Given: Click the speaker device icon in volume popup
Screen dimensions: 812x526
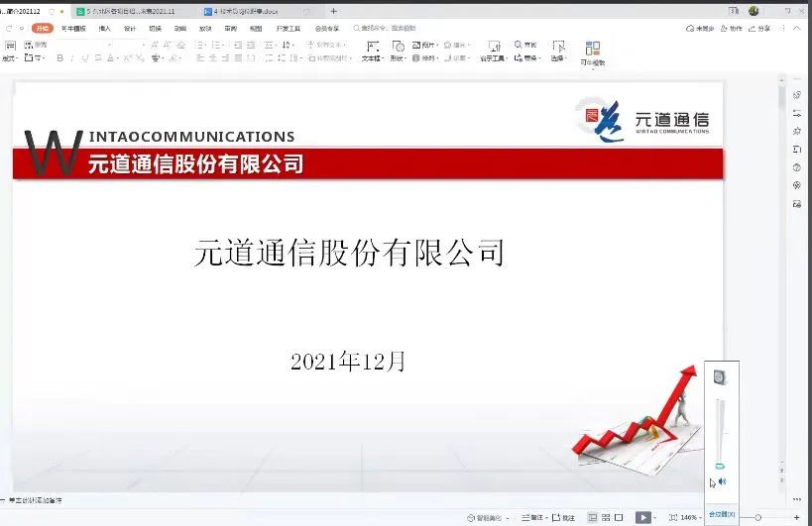Looking at the screenshot, I should (x=721, y=377).
